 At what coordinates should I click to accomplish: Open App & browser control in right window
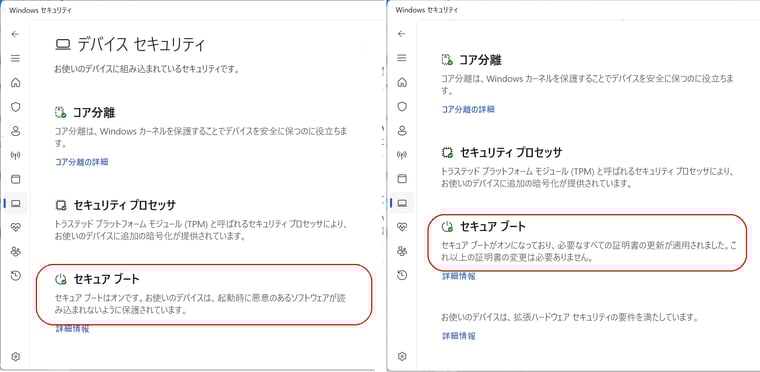click(x=401, y=179)
